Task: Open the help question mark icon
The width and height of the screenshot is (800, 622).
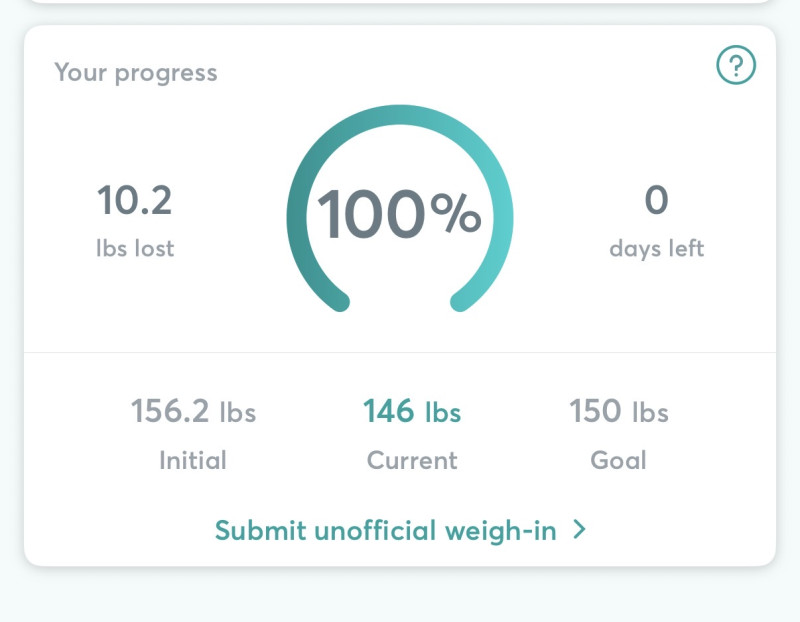Action: [736, 67]
